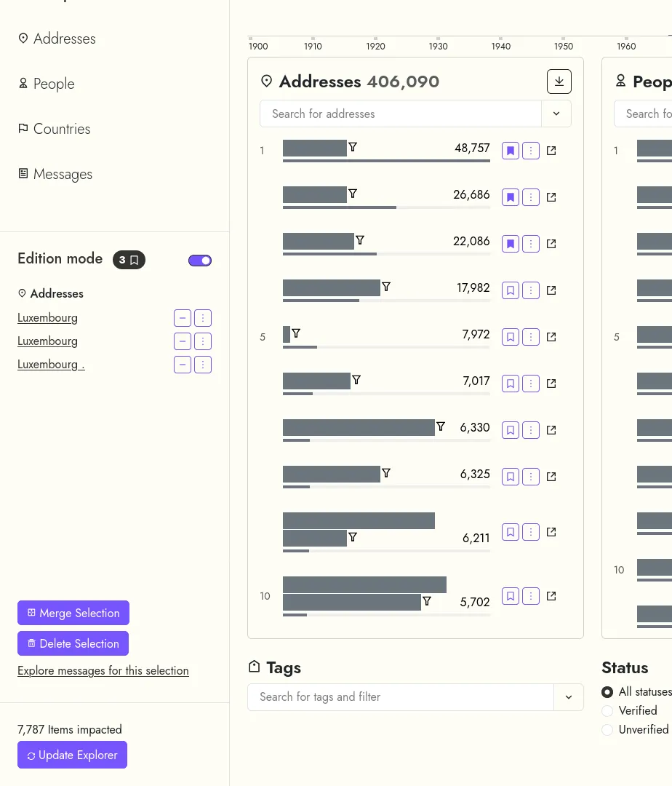Open external link for 22,086 address

click(551, 244)
